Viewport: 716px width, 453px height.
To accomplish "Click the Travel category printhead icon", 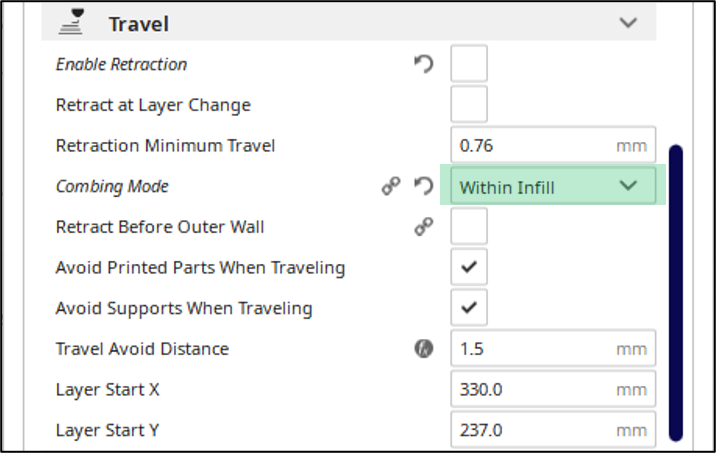I will point(72,21).
